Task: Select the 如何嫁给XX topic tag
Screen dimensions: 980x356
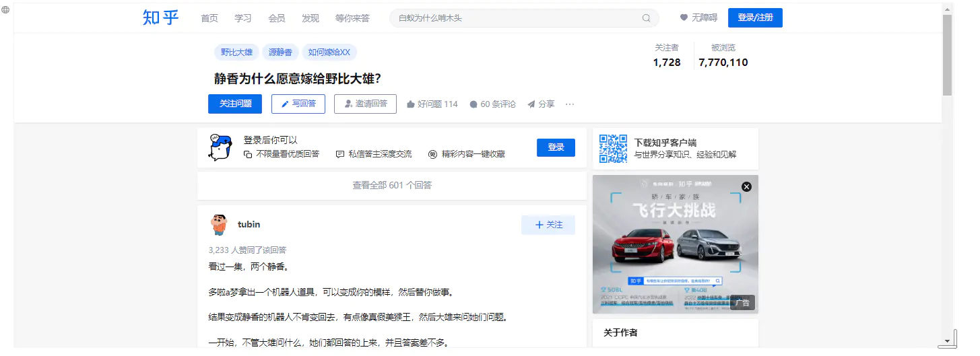Action: point(329,52)
